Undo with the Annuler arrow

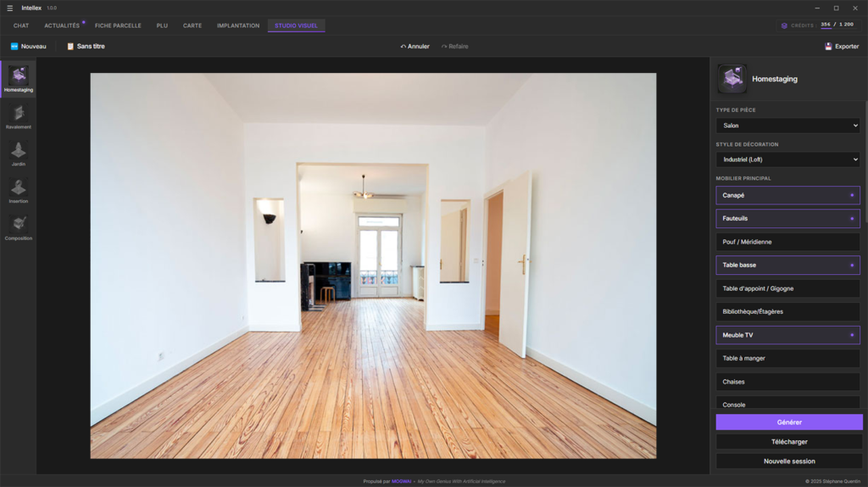point(403,47)
